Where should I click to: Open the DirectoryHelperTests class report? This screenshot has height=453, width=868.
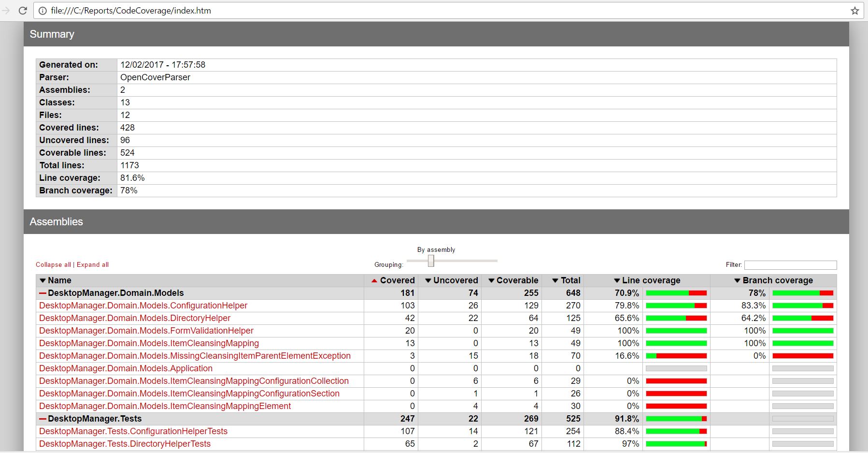[x=125, y=444]
